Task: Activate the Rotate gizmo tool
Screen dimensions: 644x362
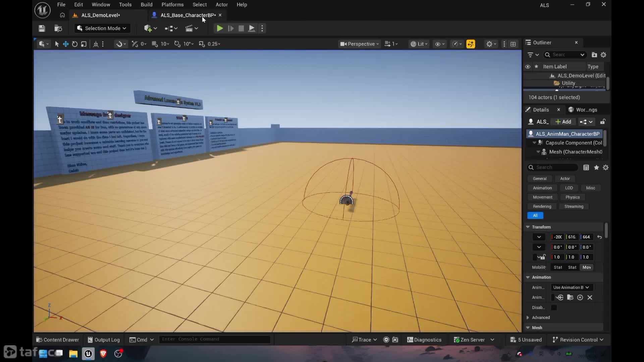Action: [x=75, y=44]
